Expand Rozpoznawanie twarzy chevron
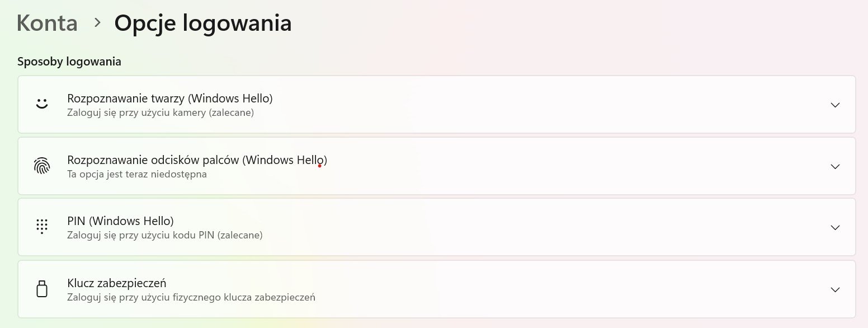Image resolution: width=868 pixels, height=328 pixels. [x=835, y=105]
